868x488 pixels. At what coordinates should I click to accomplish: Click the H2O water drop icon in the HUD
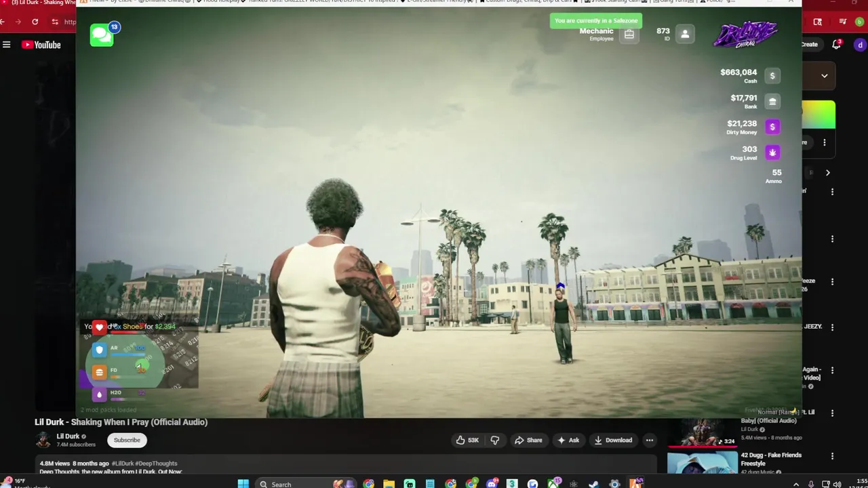(x=100, y=394)
